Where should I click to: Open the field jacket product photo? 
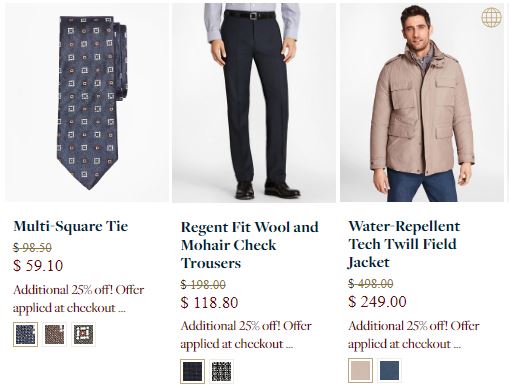pyautogui.click(x=422, y=102)
